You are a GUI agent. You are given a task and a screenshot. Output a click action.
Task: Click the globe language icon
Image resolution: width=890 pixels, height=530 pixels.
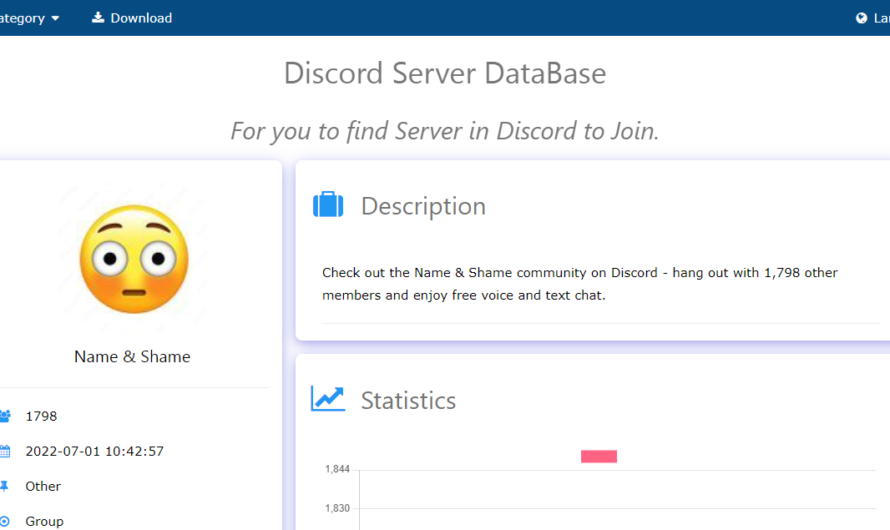[x=861, y=18]
